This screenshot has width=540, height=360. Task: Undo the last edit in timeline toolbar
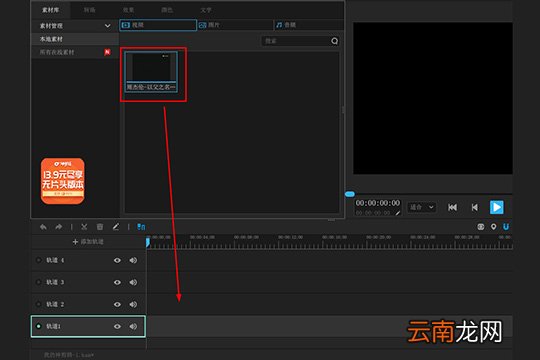[x=43, y=227]
